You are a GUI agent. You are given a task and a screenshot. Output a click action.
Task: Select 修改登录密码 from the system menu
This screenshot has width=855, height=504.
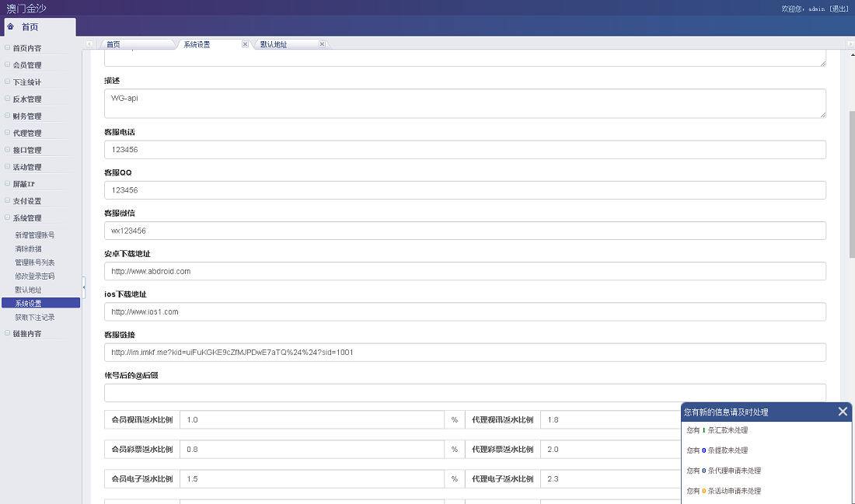coord(34,276)
